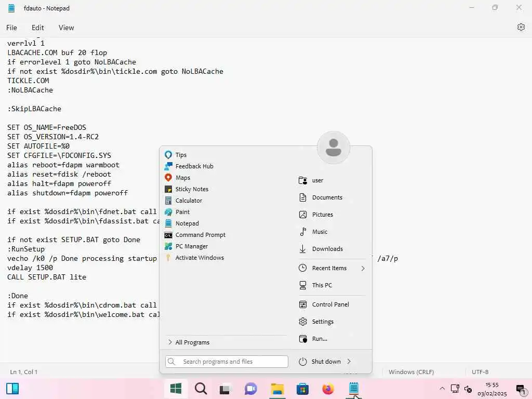This screenshot has height=399, width=532.
Task: Click line 'alias shutdown=fdapm poweroff'
Action: (x=68, y=193)
